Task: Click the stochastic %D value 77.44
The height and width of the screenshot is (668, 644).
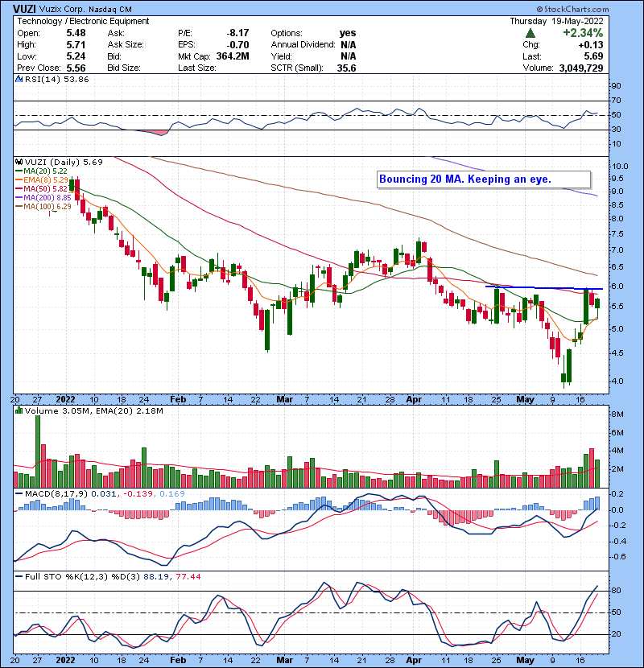Action: click(x=188, y=577)
